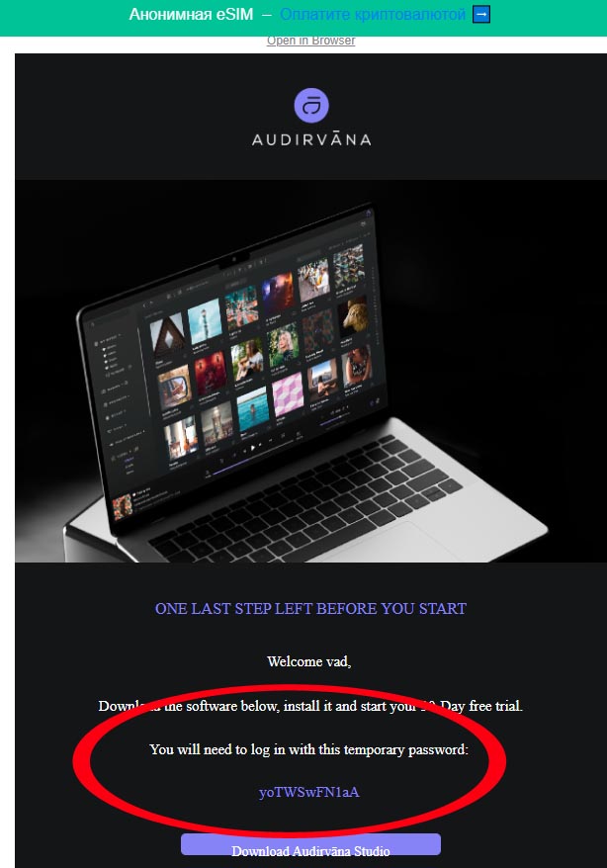Open the email via 'Open in Browser' link
607x868 pixels.
[x=311, y=41]
